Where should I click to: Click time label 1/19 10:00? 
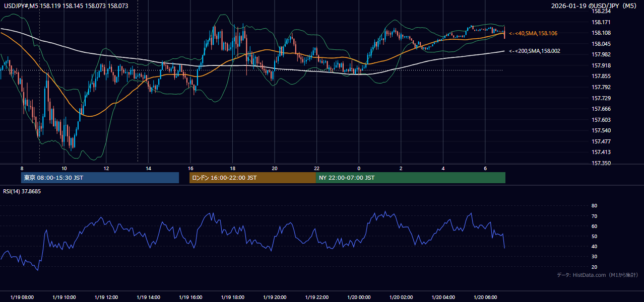(x=64, y=297)
